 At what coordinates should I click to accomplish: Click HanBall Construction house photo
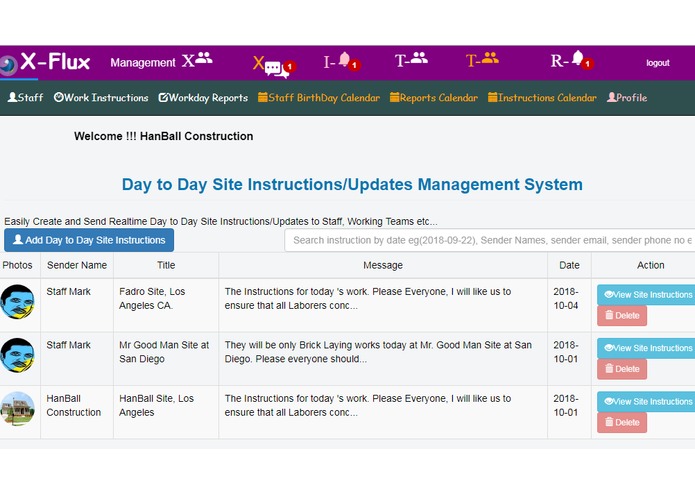click(x=17, y=408)
